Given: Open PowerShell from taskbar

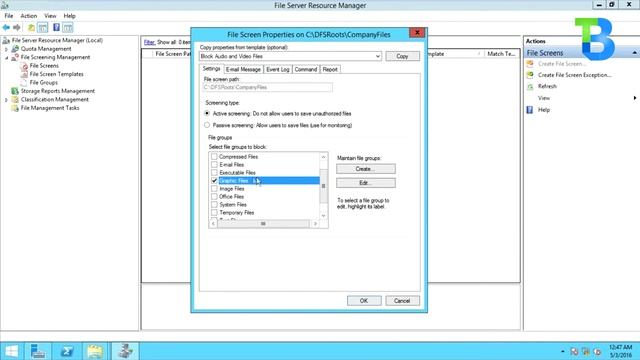Looking at the screenshot, I should pos(67,351).
